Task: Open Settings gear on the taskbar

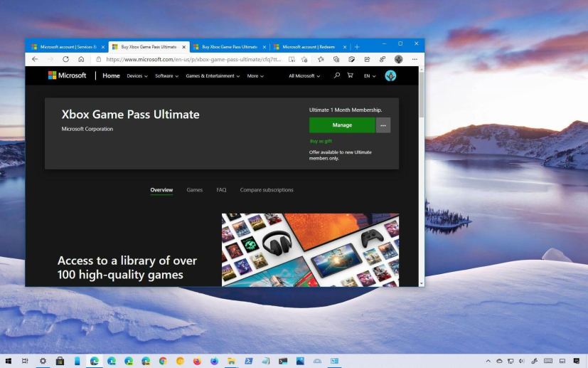Action: (43, 361)
